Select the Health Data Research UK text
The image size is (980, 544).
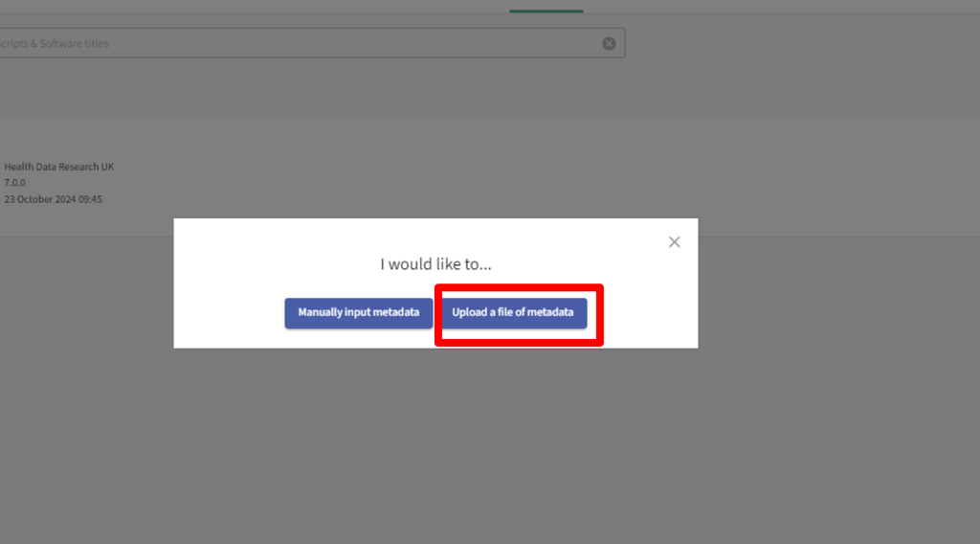(x=59, y=167)
